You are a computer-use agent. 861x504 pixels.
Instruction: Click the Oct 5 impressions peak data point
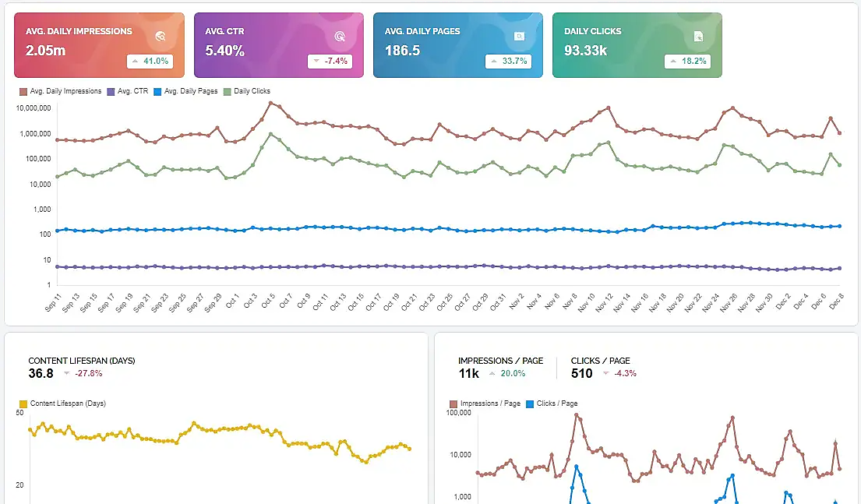tap(270, 103)
